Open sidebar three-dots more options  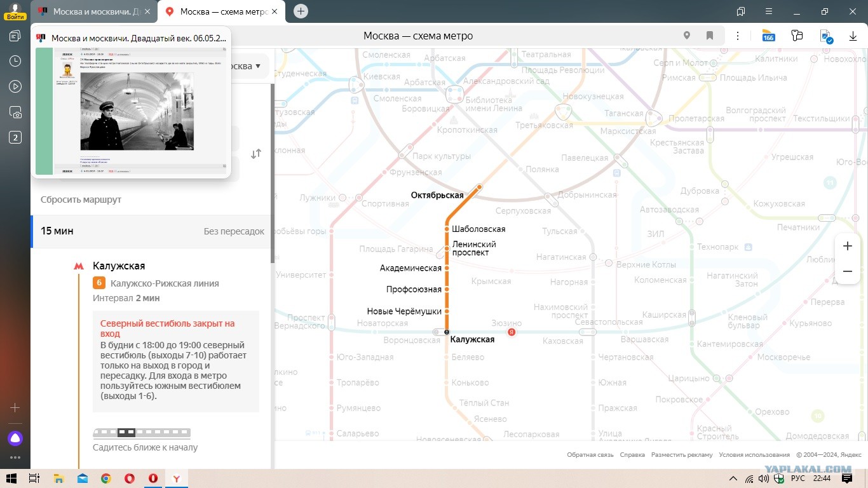[15, 457]
